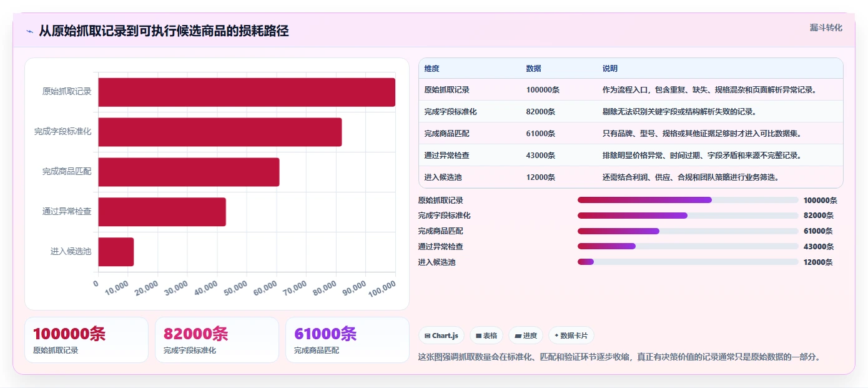Click the chart x-axis label 100,000
Image resolution: width=868 pixels, height=388 pixels.
[382, 289]
